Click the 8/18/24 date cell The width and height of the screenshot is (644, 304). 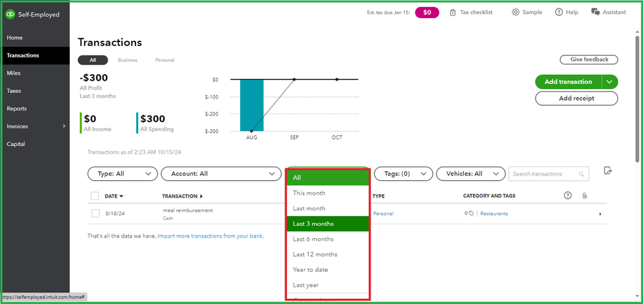click(115, 214)
